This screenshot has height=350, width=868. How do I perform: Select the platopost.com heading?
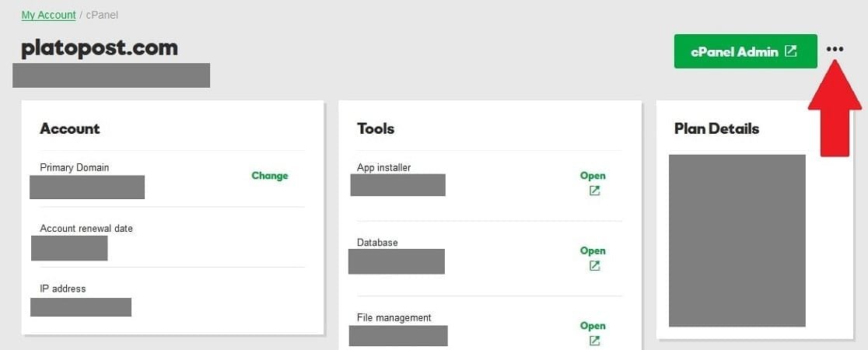100,48
